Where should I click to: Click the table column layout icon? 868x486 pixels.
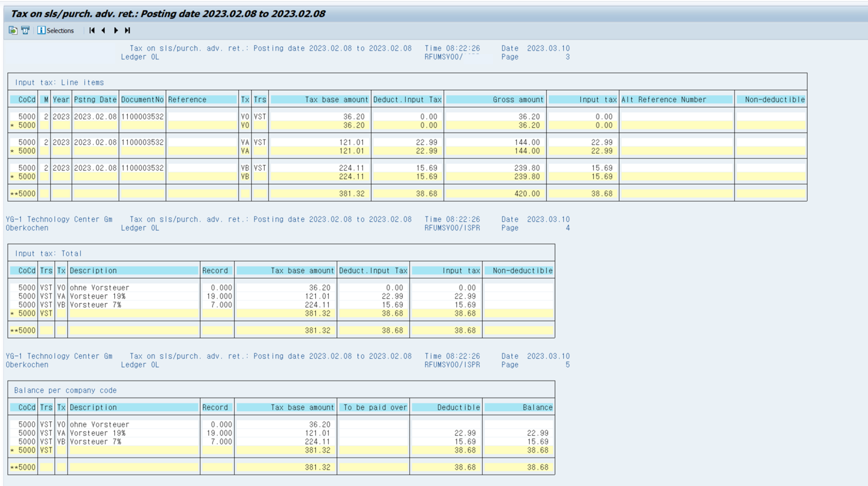coord(25,30)
